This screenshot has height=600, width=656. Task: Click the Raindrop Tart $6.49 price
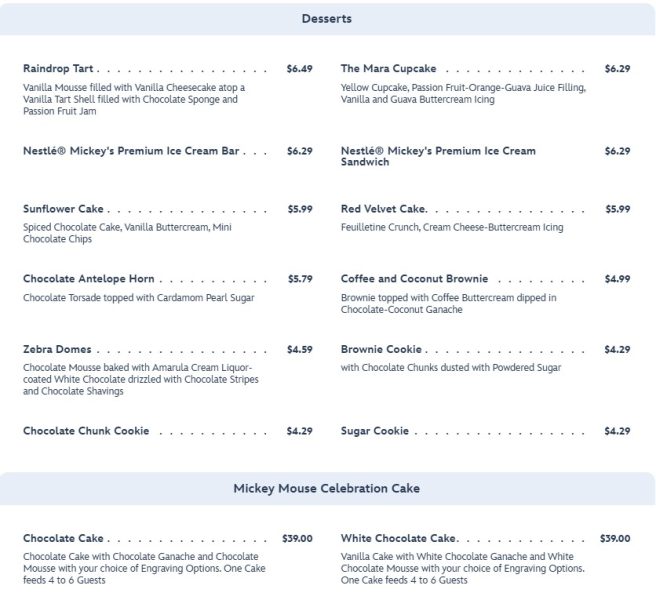pos(299,69)
